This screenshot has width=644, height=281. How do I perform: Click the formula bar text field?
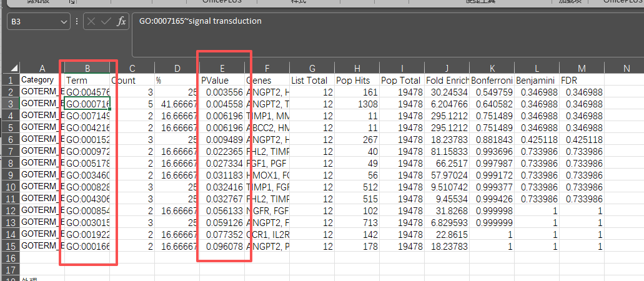pyautogui.click(x=375, y=21)
